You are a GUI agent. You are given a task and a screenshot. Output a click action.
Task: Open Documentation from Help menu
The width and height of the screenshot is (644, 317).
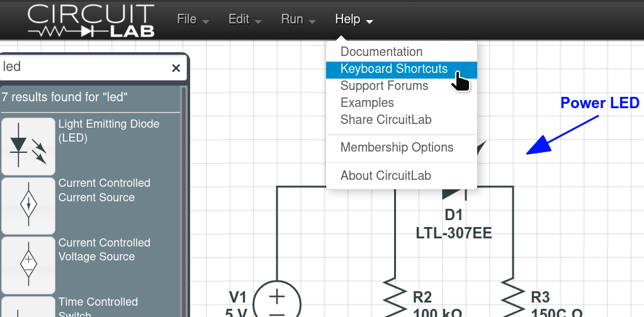point(401,52)
